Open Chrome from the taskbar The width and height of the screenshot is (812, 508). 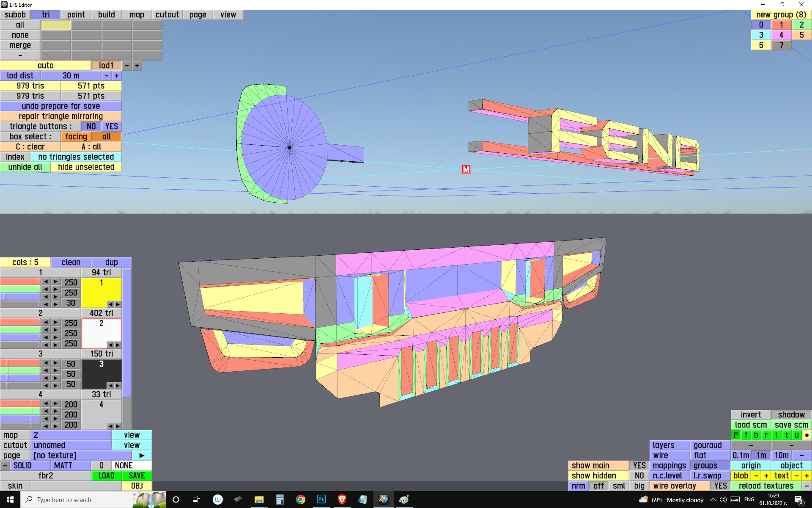pyautogui.click(x=300, y=500)
